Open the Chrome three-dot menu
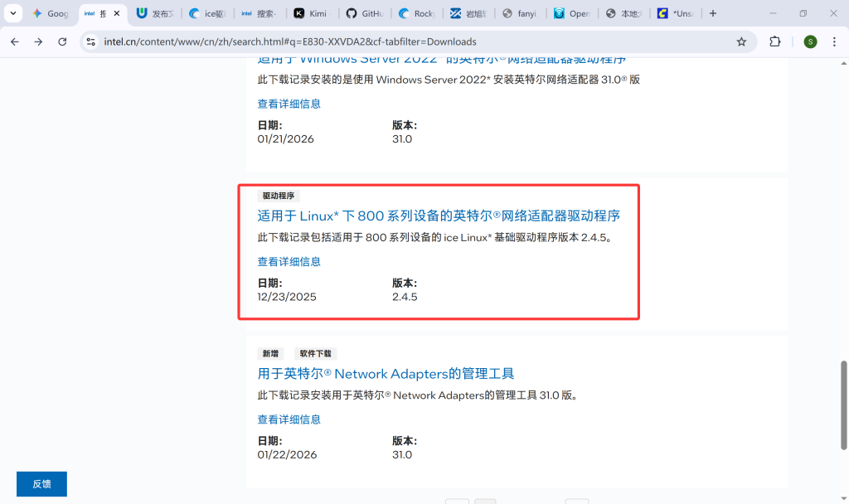The height and width of the screenshot is (504, 849). coord(834,41)
